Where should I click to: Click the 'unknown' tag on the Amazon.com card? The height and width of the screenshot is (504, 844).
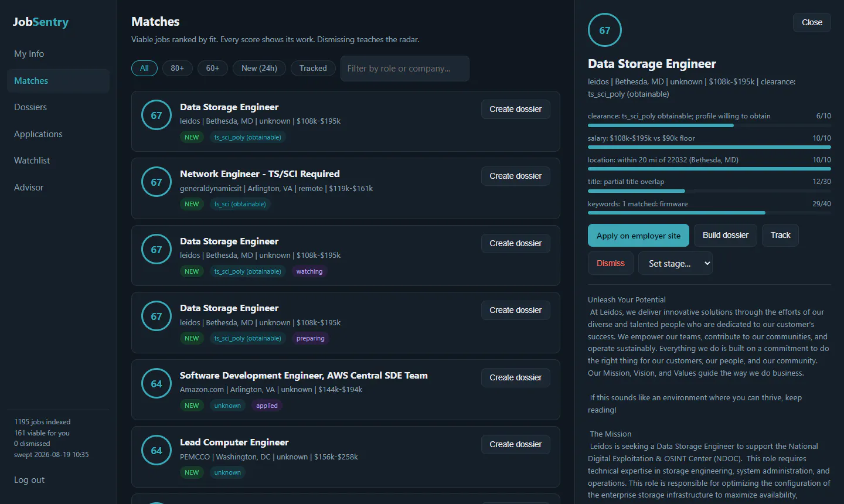click(x=227, y=406)
